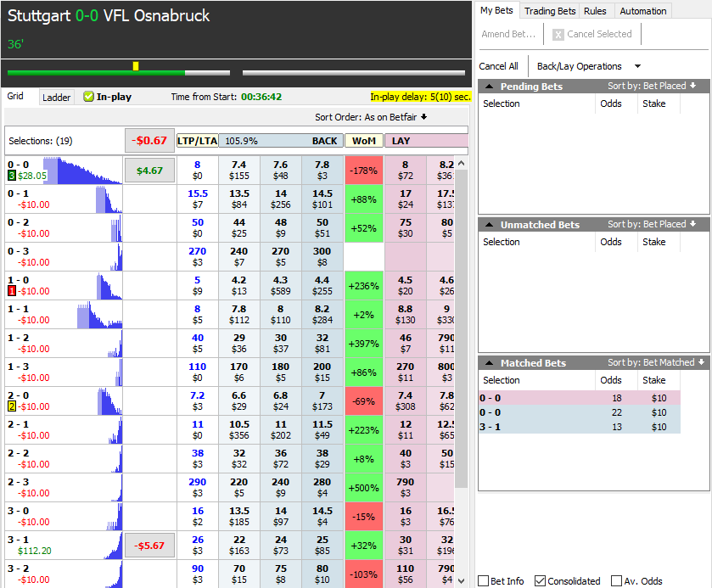Back 2 - 0 at 7 for $173
The width and height of the screenshot is (712, 588).
pos(322,401)
